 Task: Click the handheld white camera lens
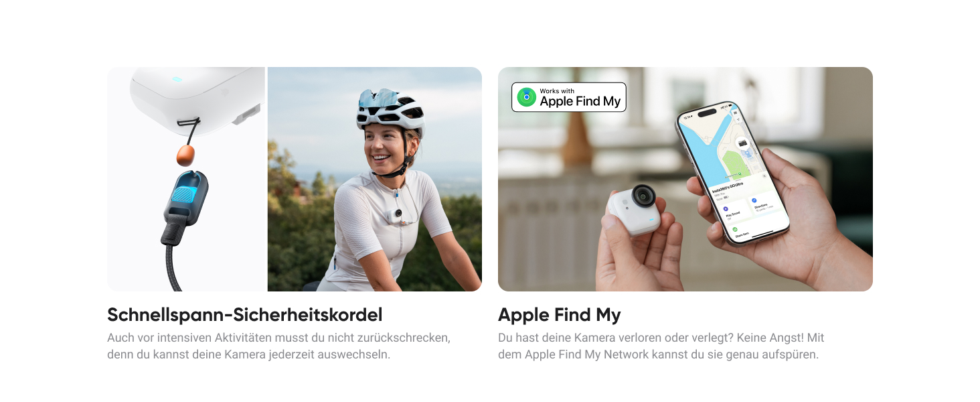pyautogui.click(x=644, y=195)
